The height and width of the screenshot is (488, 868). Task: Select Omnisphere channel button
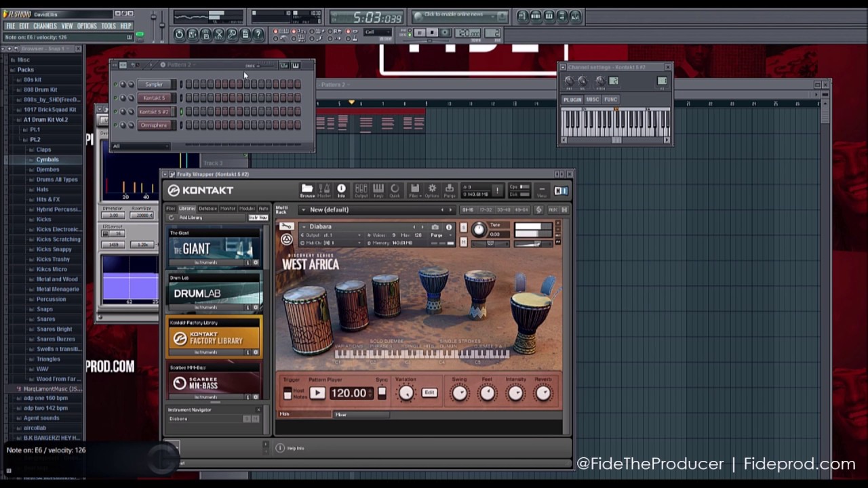[x=154, y=125]
